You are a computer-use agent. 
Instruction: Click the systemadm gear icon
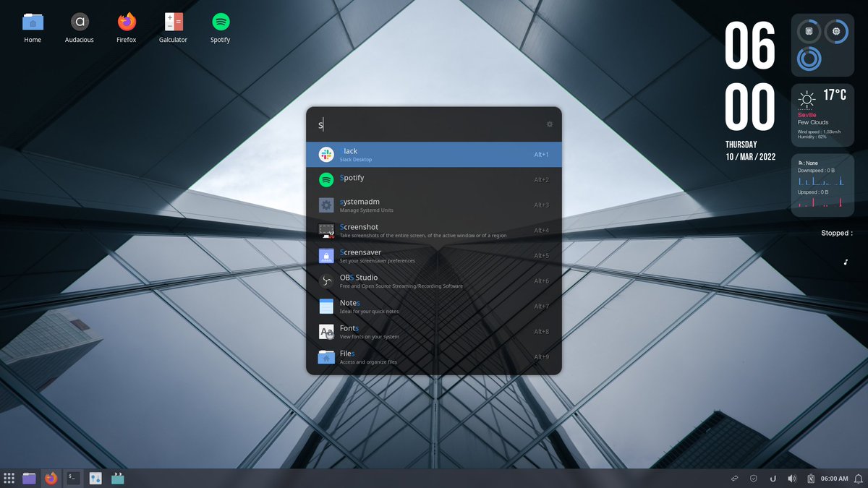[x=326, y=205]
